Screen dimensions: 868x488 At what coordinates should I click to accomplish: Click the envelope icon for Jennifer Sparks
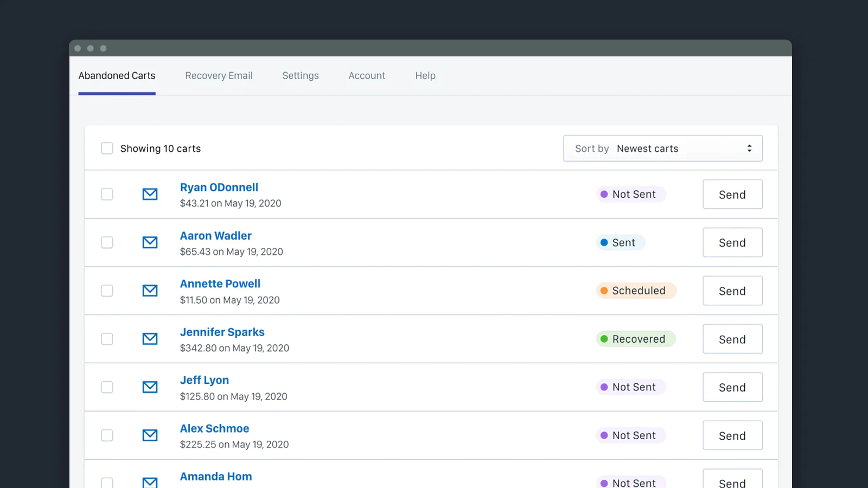point(150,339)
